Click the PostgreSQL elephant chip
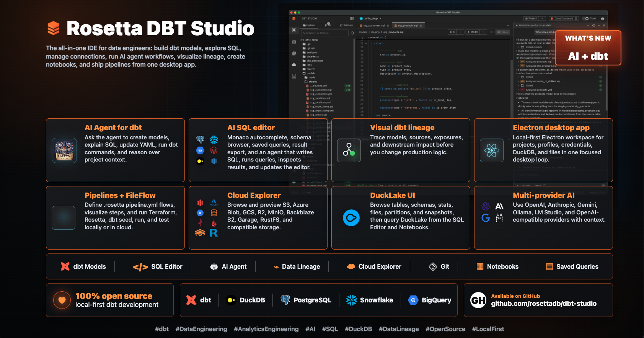 click(306, 300)
